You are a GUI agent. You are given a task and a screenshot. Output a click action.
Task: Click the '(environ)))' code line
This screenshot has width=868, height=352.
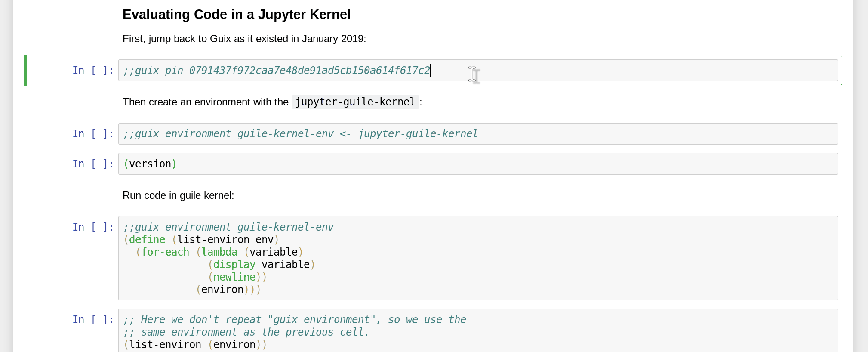pos(228,290)
